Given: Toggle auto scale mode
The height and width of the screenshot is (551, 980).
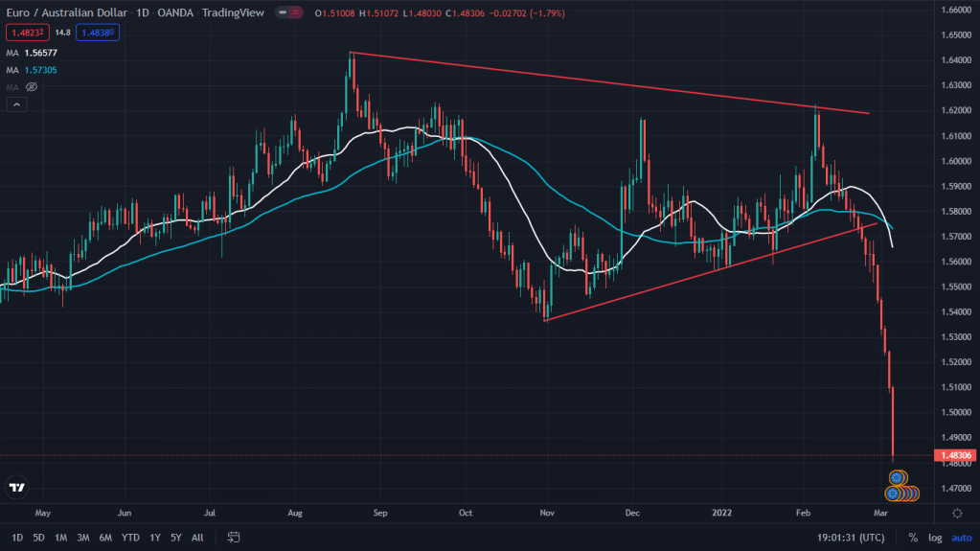Looking at the screenshot, I should coord(961,537).
